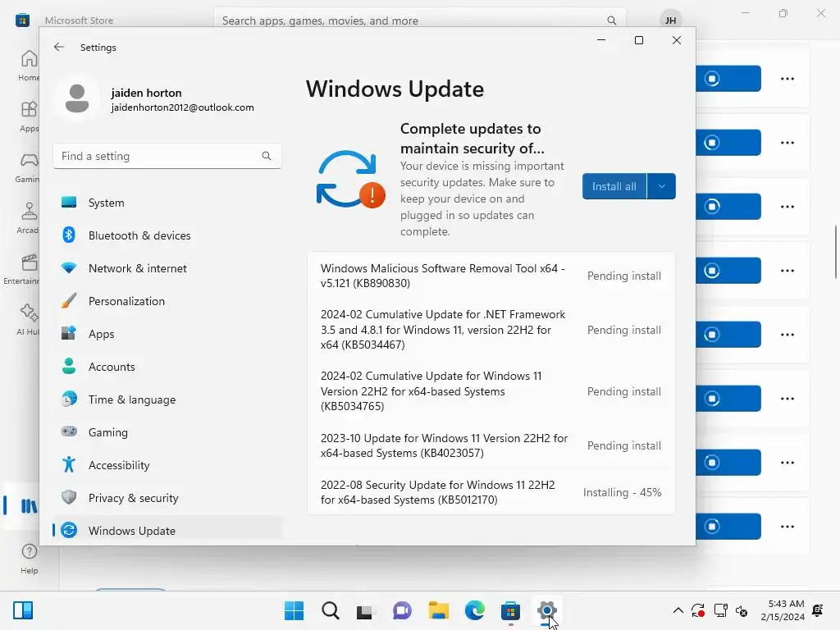840x630 pixels.
Task: Open Privacy & security settings
Action: coord(167,498)
